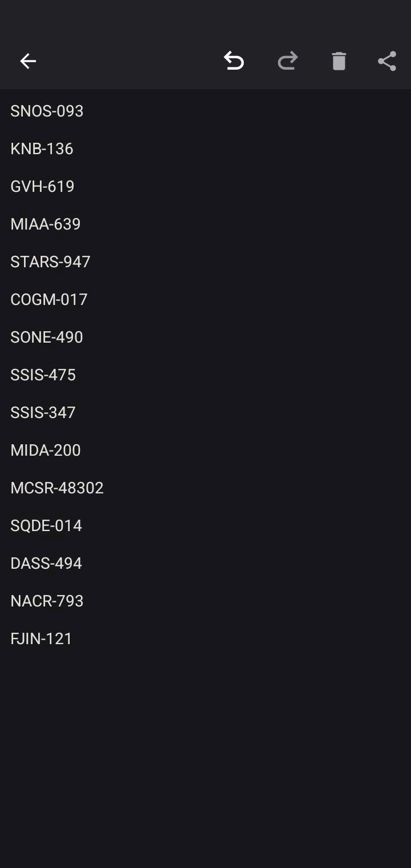Click on the GVH-619 entry
The image size is (411, 868).
[42, 186]
